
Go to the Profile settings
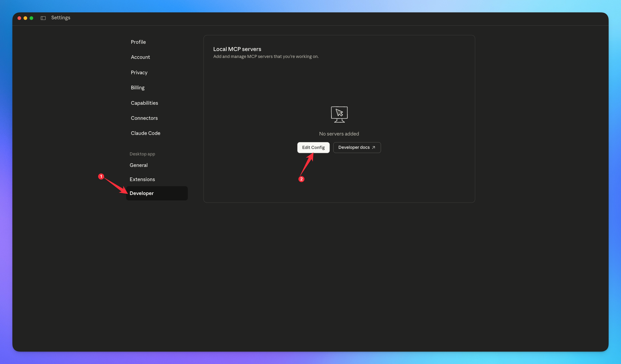138,42
